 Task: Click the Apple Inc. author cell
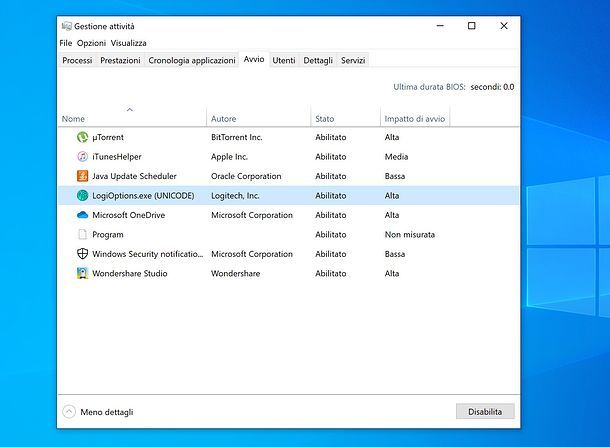coord(229,156)
